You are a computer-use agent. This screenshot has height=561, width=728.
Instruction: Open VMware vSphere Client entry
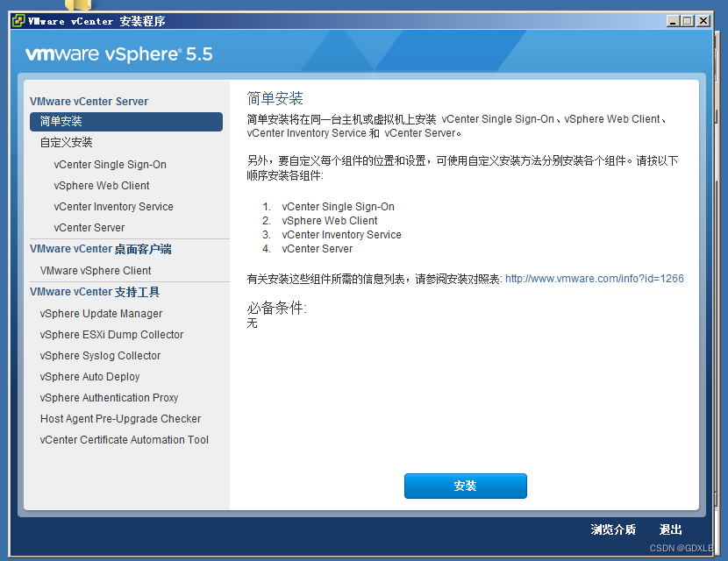[96, 271]
